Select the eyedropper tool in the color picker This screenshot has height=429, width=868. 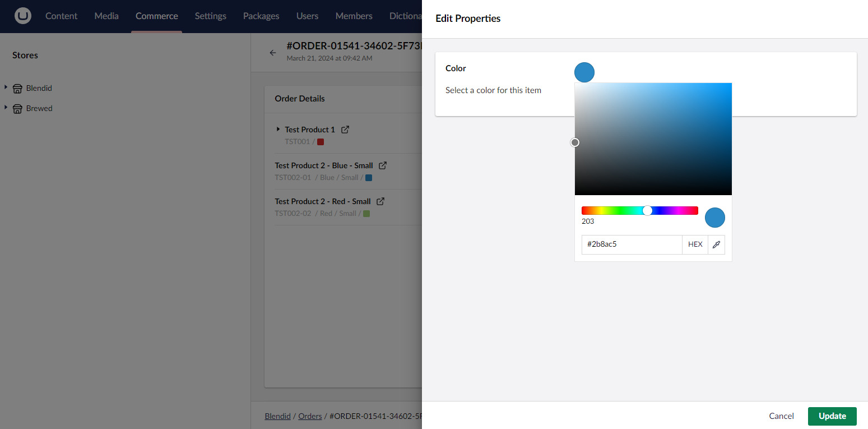716,245
